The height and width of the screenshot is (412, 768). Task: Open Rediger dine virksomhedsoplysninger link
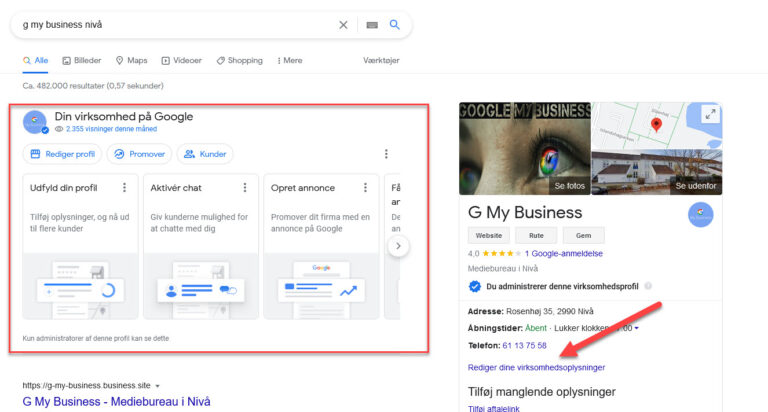click(x=536, y=367)
